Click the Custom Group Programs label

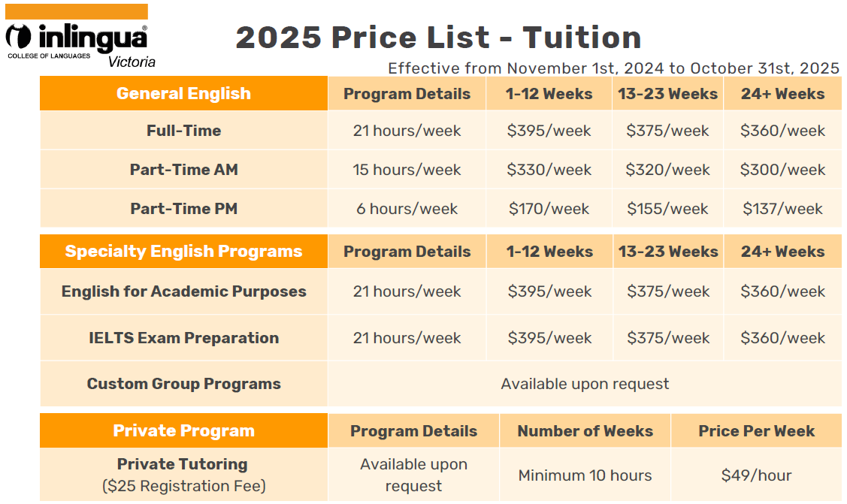point(183,384)
